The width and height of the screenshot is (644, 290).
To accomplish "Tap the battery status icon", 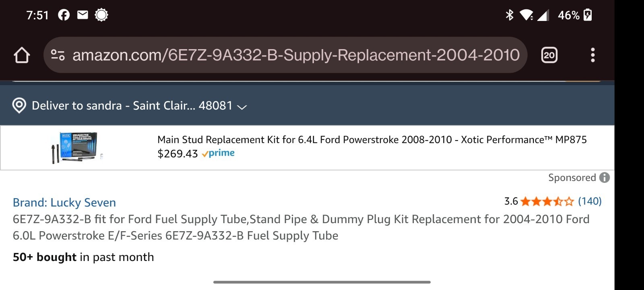I will (588, 15).
